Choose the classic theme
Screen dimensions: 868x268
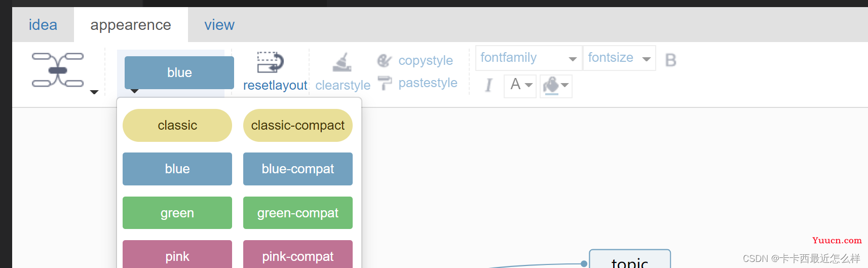point(177,125)
